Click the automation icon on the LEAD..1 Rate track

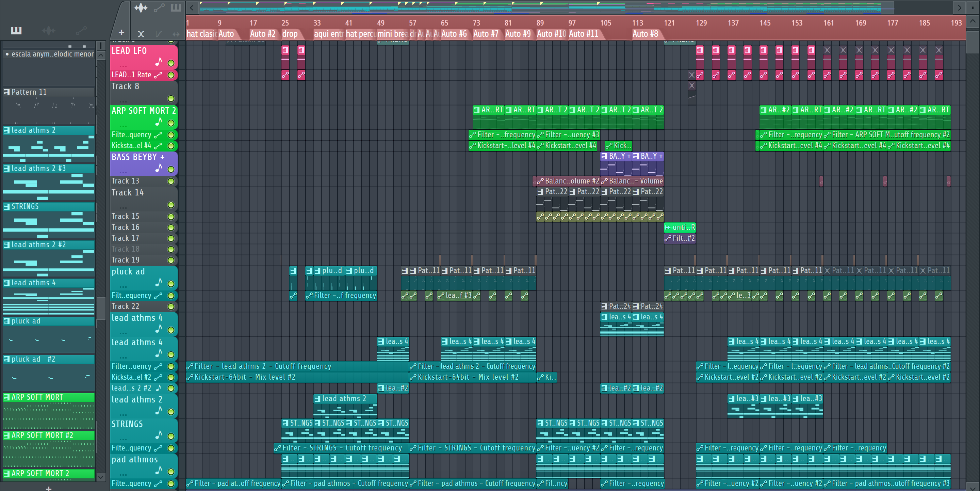(158, 75)
